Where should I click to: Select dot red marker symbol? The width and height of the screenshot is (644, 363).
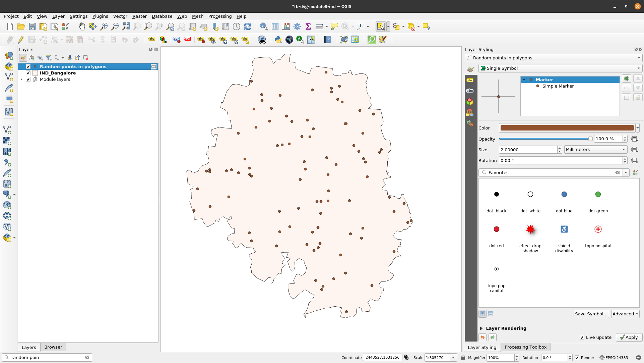click(497, 229)
